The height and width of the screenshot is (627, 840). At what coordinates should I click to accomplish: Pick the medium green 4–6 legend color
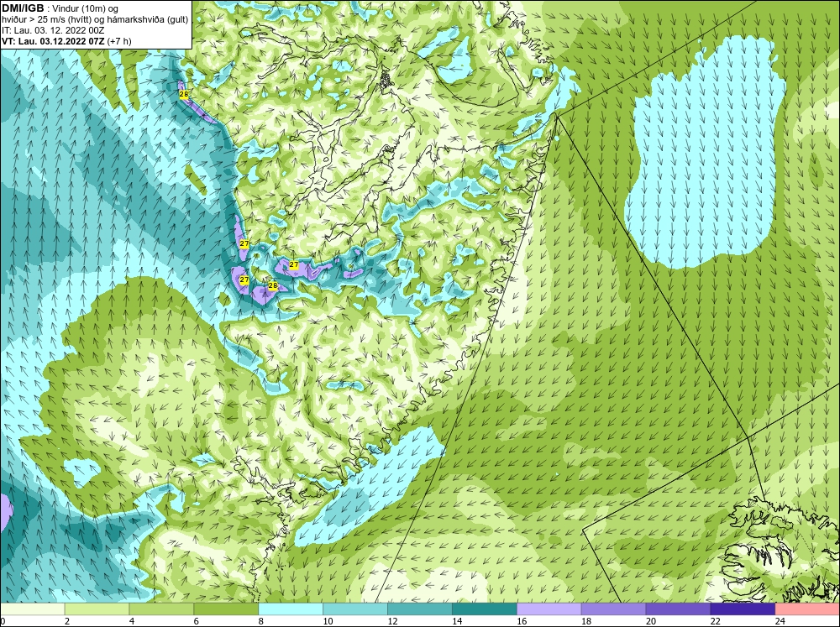coord(161,609)
